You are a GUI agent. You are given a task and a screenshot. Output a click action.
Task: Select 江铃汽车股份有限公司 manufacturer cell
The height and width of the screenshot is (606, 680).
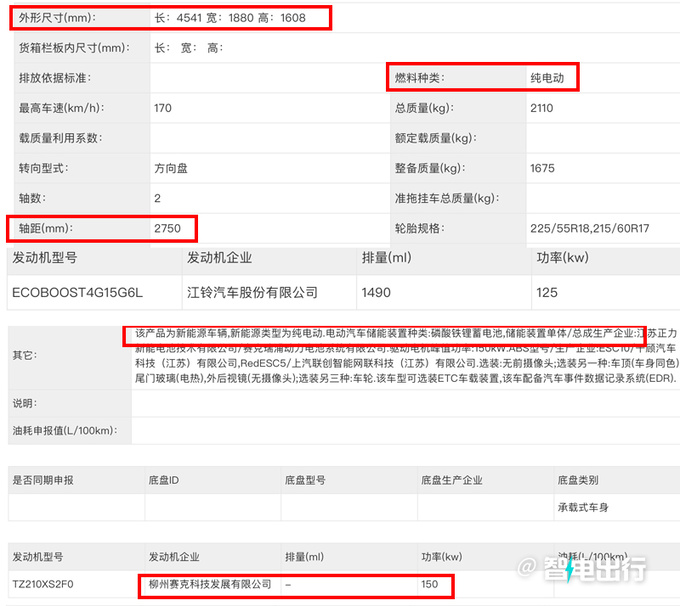click(252, 293)
